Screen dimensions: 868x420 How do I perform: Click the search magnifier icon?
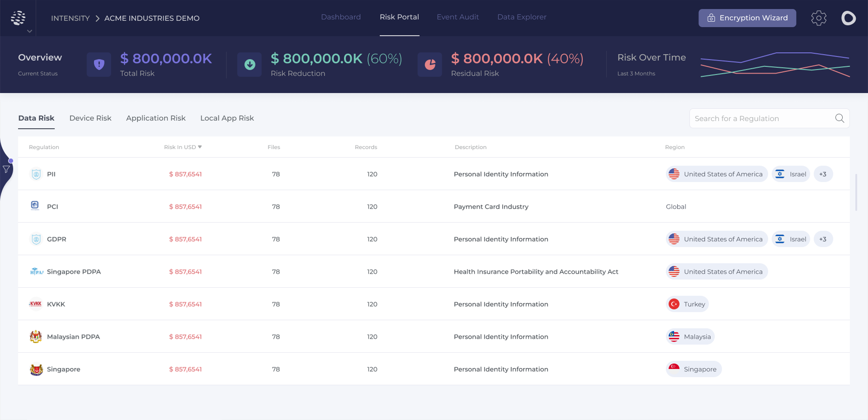(840, 118)
